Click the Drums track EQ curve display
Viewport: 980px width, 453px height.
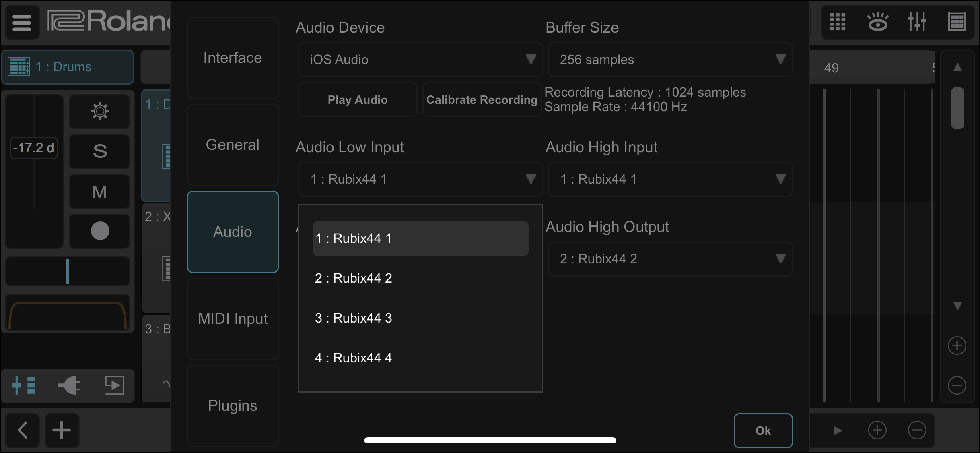click(68, 313)
